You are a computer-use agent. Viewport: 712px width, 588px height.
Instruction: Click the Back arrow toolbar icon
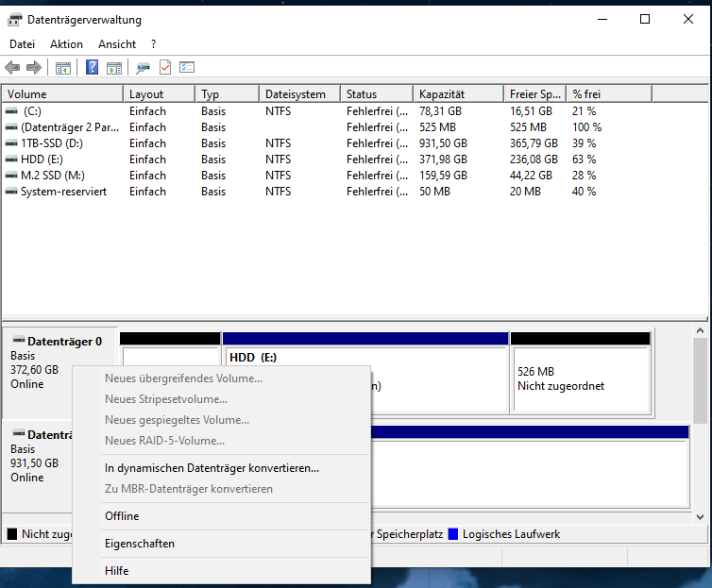[x=12, y=68]
